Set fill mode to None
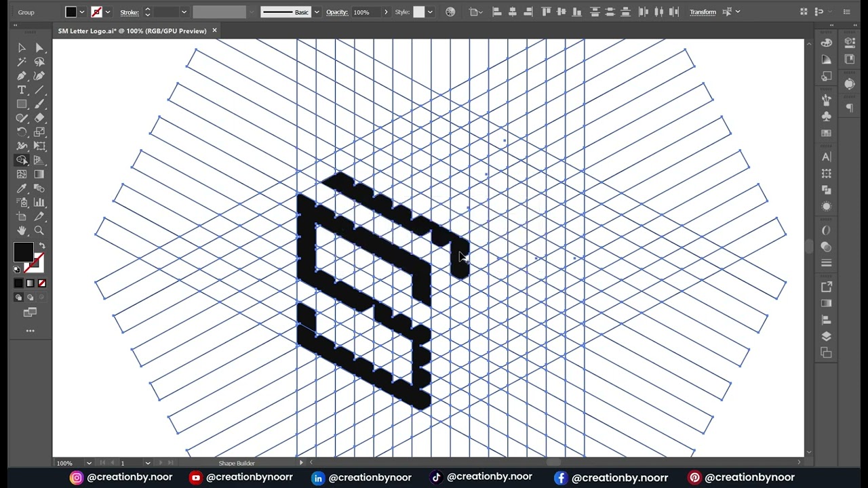This screenshot has width=868, height=488. (42, 283)
